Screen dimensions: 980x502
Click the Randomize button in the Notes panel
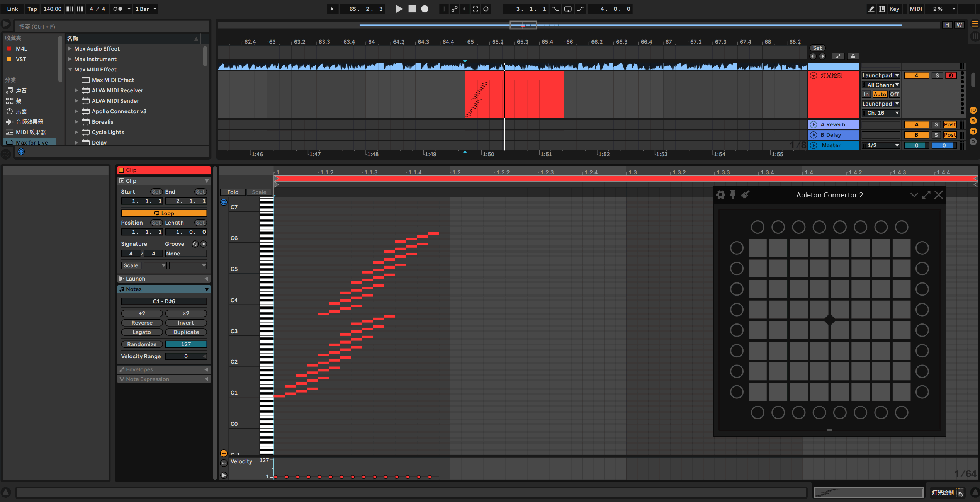[142, 344]
